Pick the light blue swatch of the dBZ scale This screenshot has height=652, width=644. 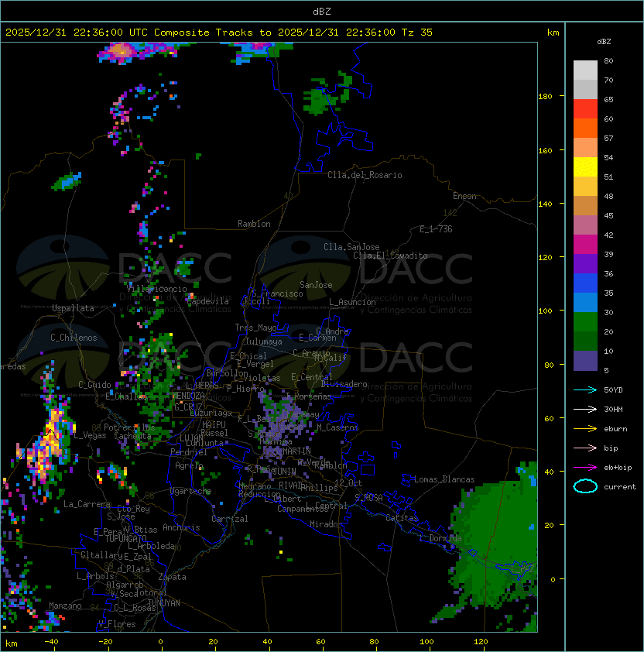(x=585, y=302)
